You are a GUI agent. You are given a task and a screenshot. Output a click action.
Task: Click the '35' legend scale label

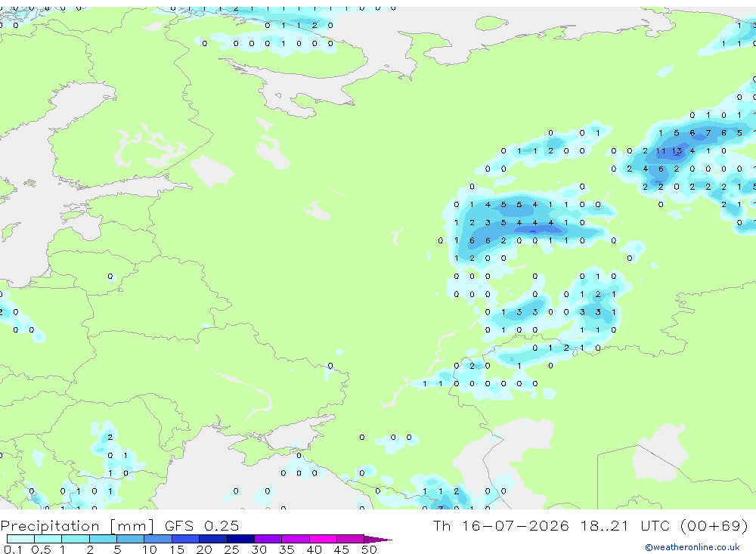coord(287,549)
